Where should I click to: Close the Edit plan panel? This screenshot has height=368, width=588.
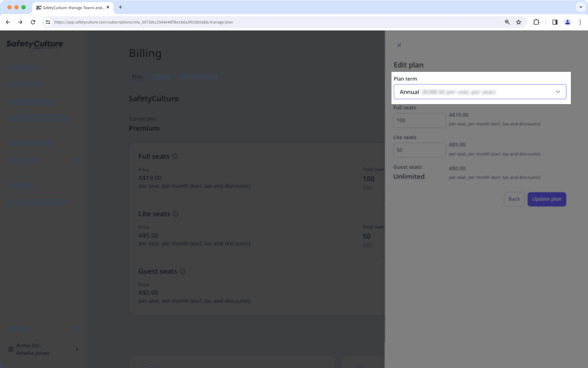pos(399,45)
